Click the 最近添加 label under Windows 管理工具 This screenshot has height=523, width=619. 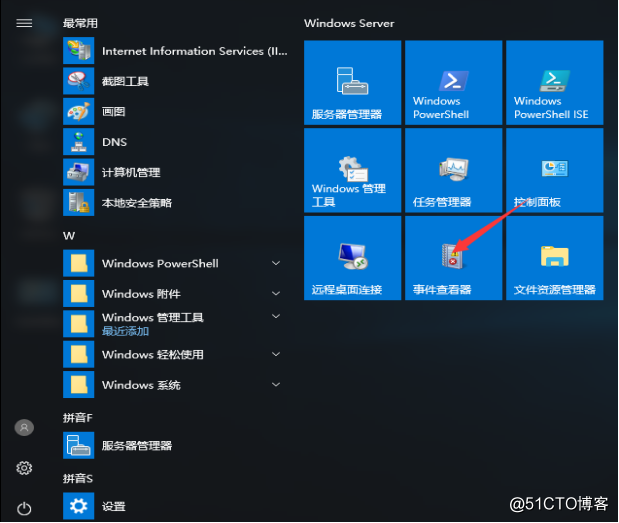[x=125, y=331]
